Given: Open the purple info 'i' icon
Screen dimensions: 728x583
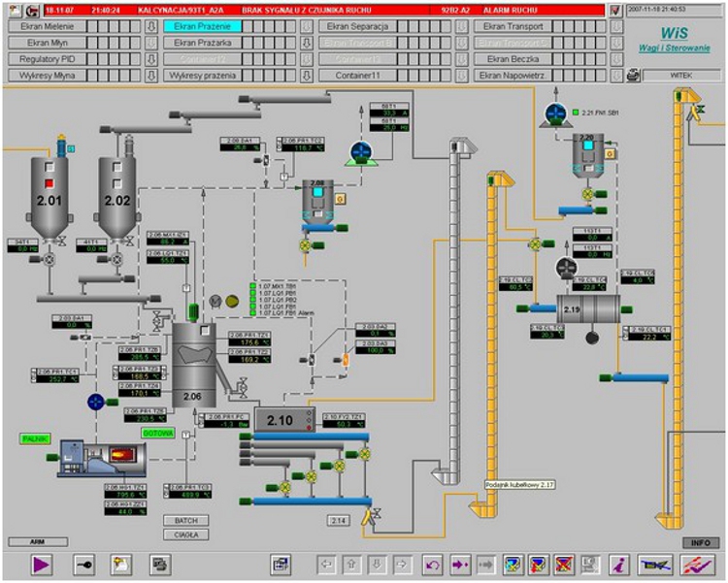Looking at the screenshot, I should point(619,565).
